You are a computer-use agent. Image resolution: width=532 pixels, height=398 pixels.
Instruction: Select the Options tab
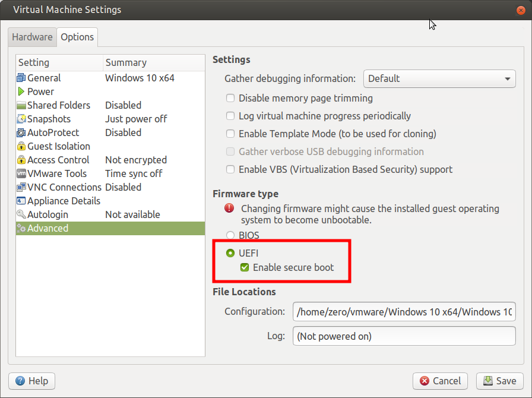77,37
